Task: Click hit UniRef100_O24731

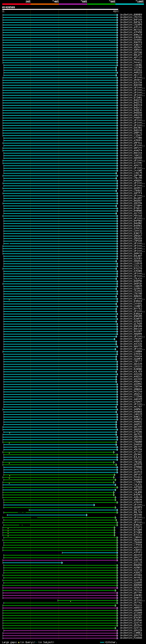Action: click(131, 628)
